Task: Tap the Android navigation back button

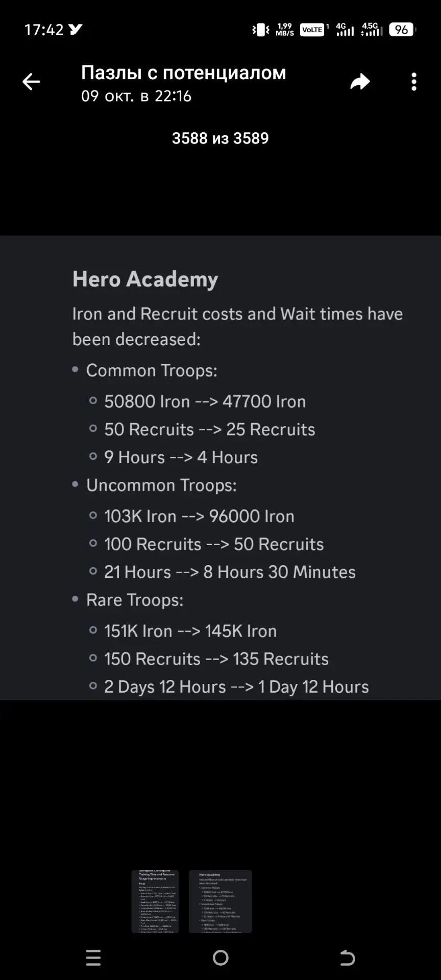Action: click(x=347, y=958)
